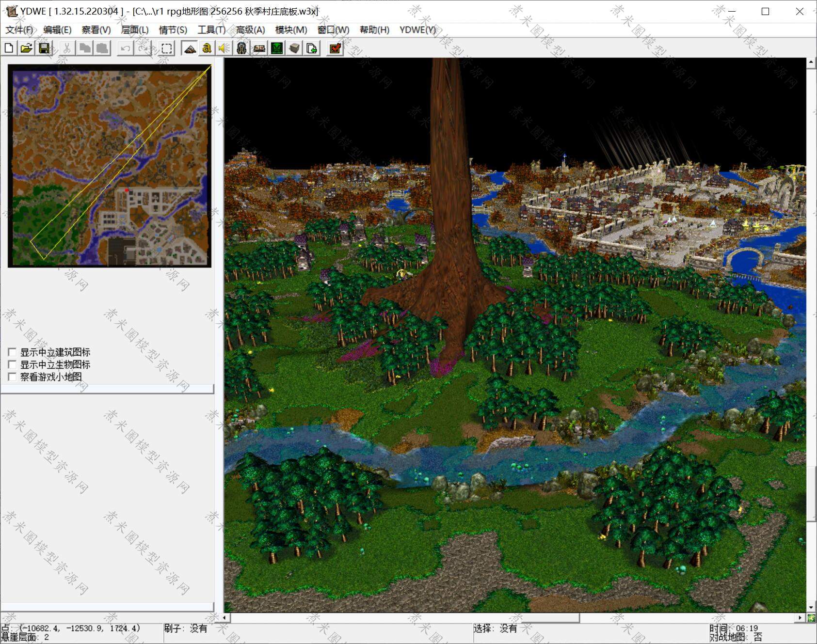
Task: Open the Trigger Editor 'a' icon
Action: [x=207, y=48]
